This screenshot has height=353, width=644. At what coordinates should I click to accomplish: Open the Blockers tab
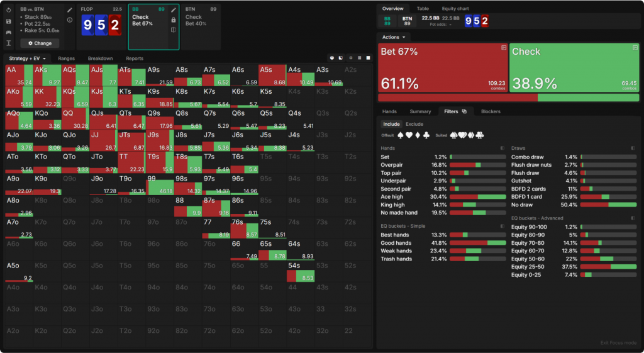pyautogui.click(x=490, y=111)
